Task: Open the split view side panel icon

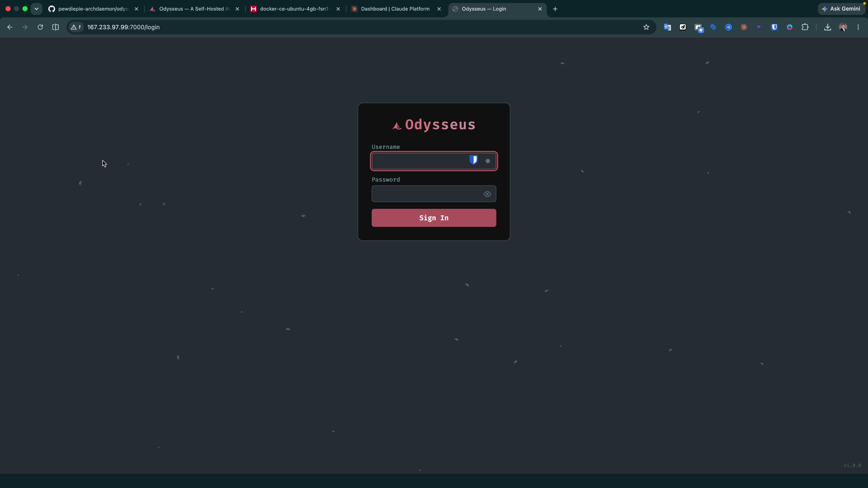Action: coord(56,27)
